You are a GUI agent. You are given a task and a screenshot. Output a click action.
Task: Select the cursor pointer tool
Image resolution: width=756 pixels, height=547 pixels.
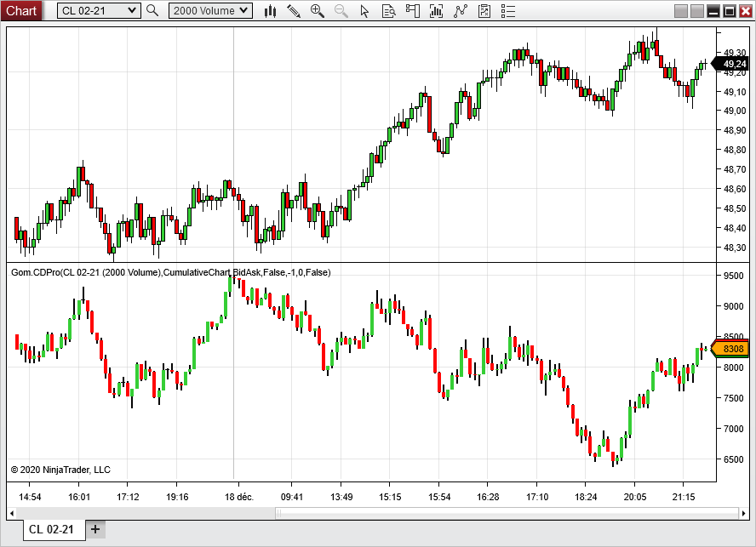click(365, 11)
